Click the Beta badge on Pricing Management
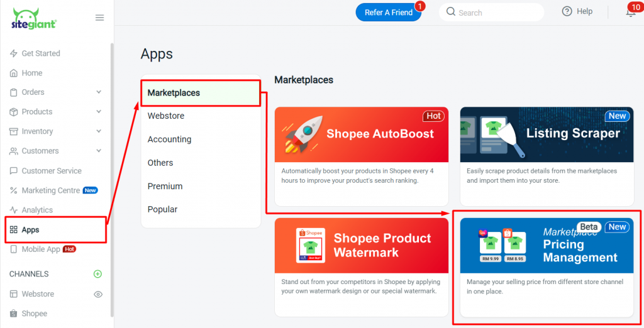This screenshot has height=328, width=644. [589, 227]
